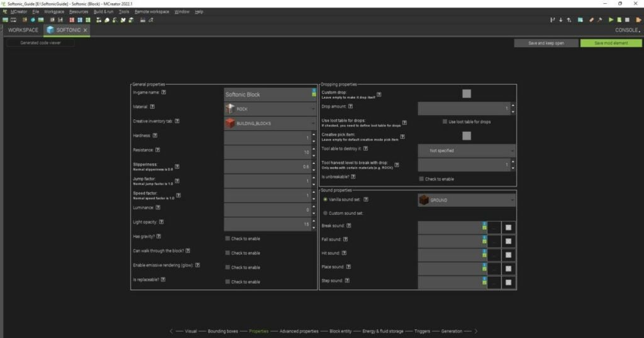Select the Vanilla sound set radio button

coord(325,199)
